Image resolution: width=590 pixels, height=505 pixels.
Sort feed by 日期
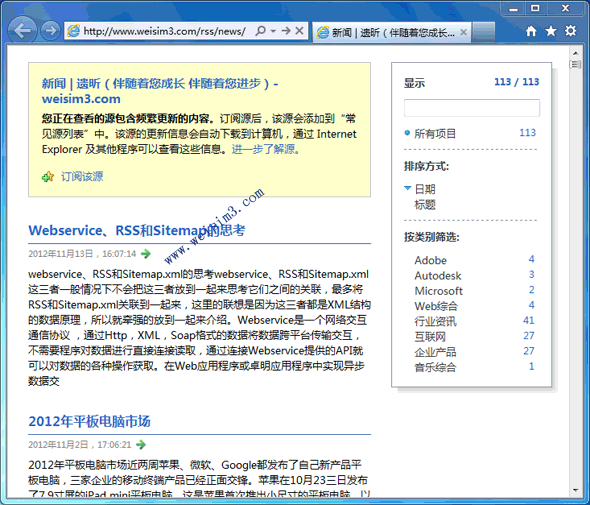click(425, 189)
